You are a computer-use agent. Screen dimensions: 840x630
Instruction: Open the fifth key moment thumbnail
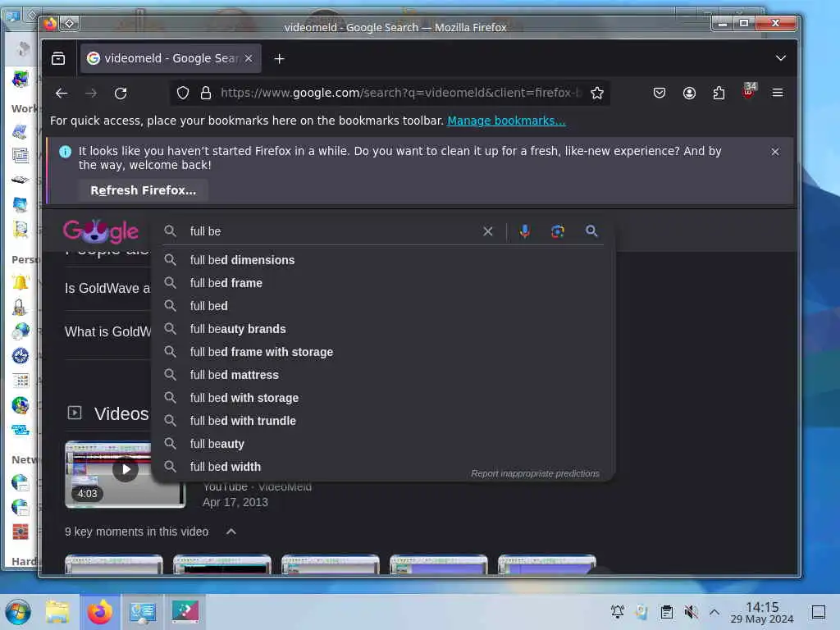546,564
